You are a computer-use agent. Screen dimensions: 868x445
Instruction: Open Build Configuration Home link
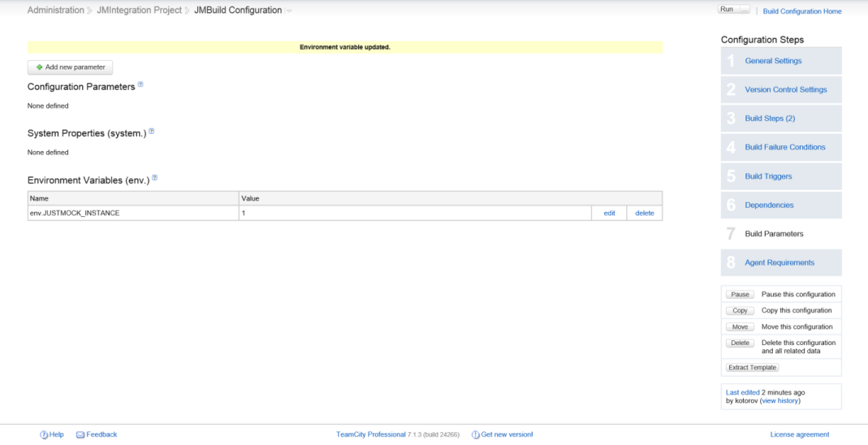(x=802, y=11)
